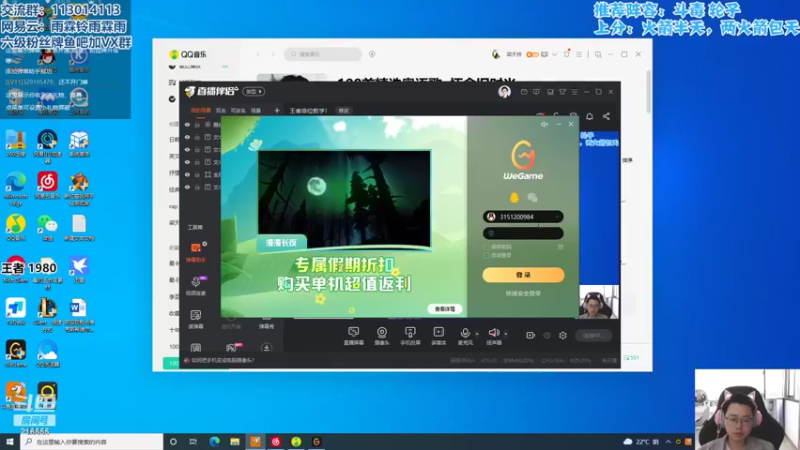Toggle the preview eye icon in bottom toolbar
The height and width of the screenshot is (450, 800).
point(547,335)
